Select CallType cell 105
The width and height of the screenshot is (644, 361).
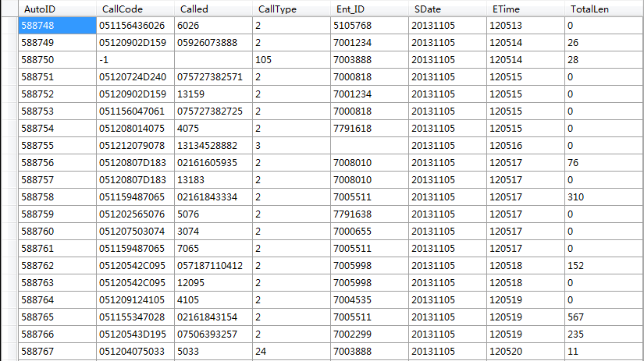[291, 60]
